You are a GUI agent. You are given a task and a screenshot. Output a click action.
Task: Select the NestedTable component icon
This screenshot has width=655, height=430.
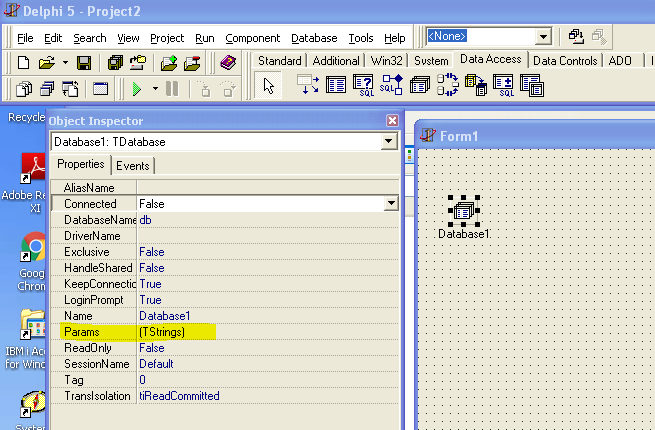531,85
